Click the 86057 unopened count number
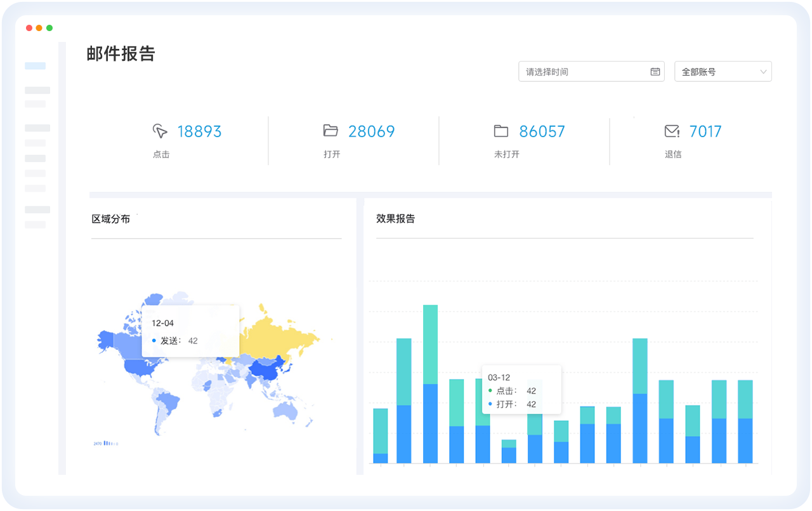Screen dimensions: 812x511 click(542, 131)
